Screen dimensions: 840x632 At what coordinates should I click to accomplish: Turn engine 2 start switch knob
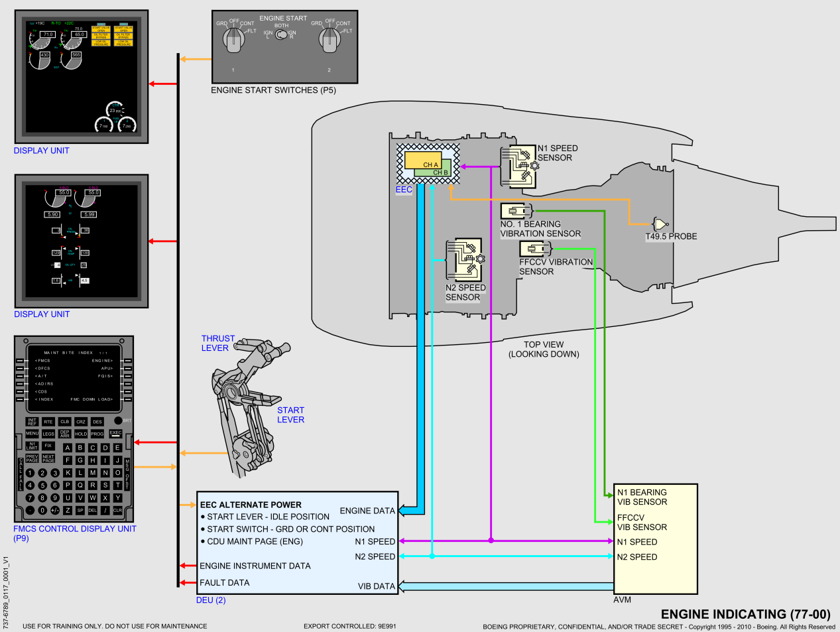(x=329, y=38)
